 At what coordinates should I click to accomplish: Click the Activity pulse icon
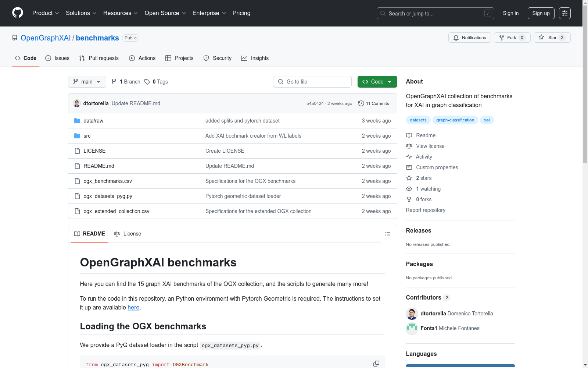(409, 157)
